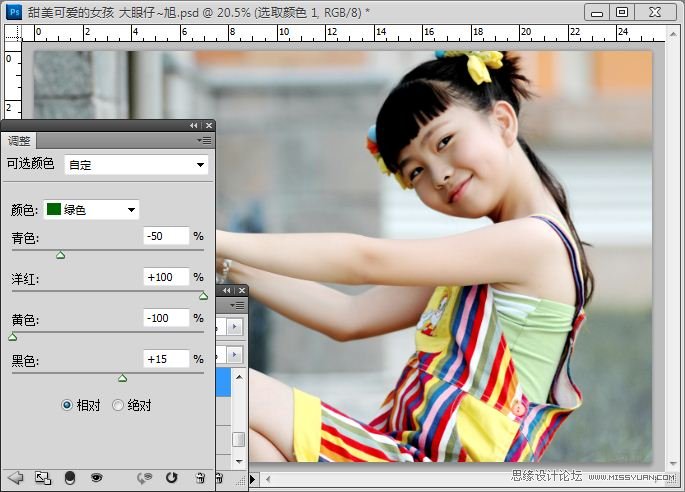Switch panel to expanded view icon
685x492 pixels.
point(43,478)
